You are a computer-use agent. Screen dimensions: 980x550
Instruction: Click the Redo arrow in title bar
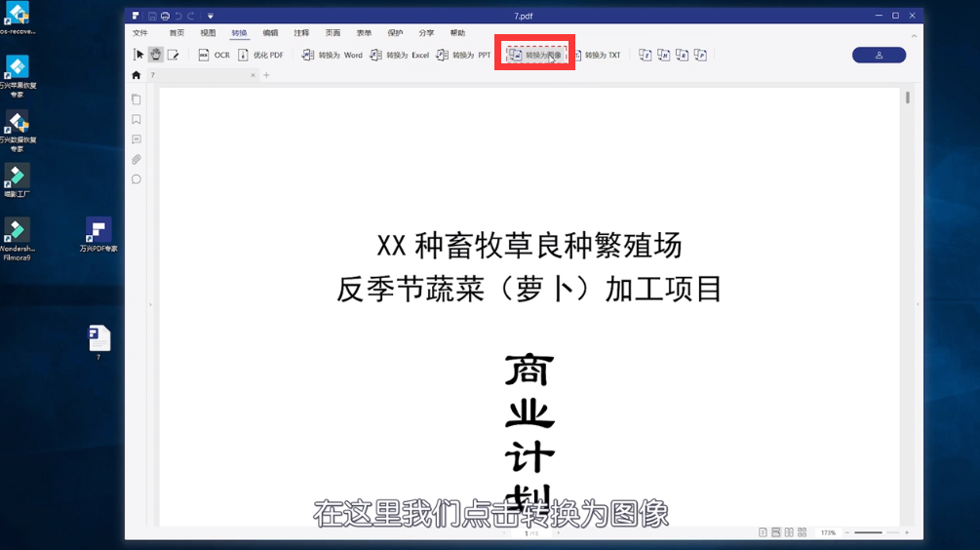coord(190,16)
